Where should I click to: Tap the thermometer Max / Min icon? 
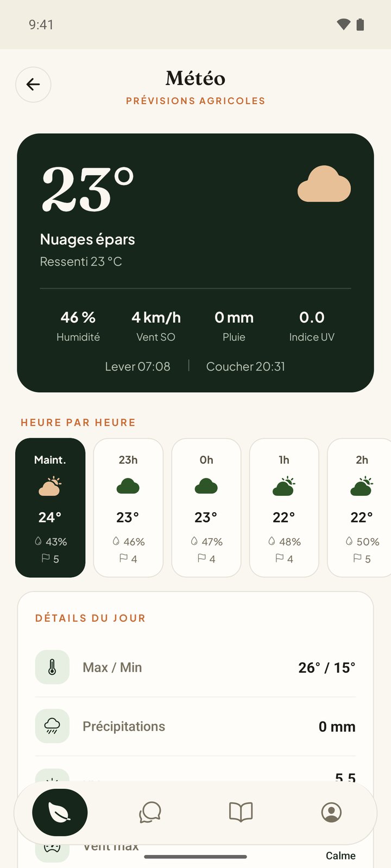click(52, 667)
